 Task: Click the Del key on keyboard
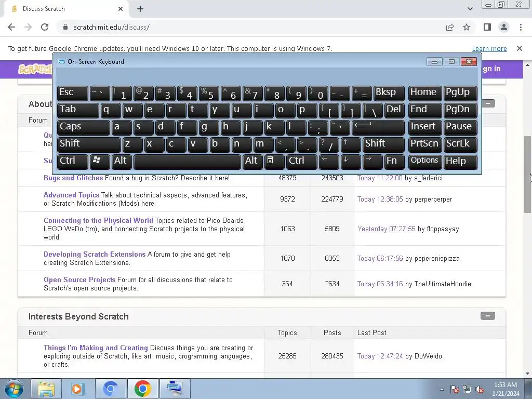point(394,110)
